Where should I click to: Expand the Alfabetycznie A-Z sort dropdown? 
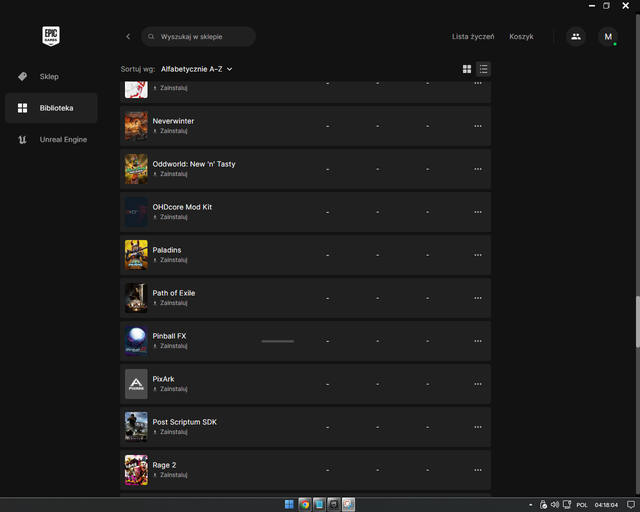coord(196,69)
